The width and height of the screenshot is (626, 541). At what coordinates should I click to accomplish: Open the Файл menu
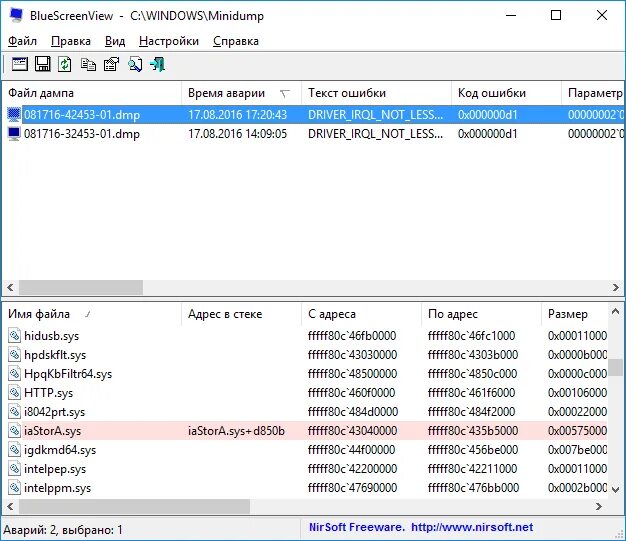click(22, 41)
